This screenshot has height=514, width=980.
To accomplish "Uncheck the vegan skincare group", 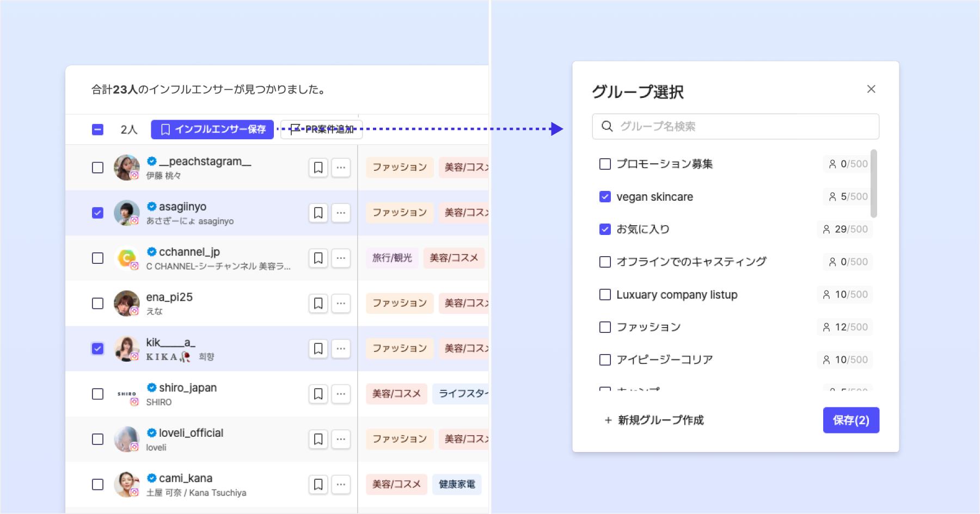I will (x=605, y=196).
